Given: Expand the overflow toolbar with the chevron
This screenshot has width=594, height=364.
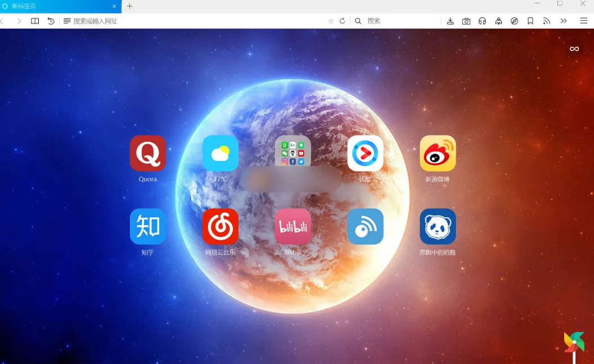Looking at the screenshot, I should [x=564, y=21].
